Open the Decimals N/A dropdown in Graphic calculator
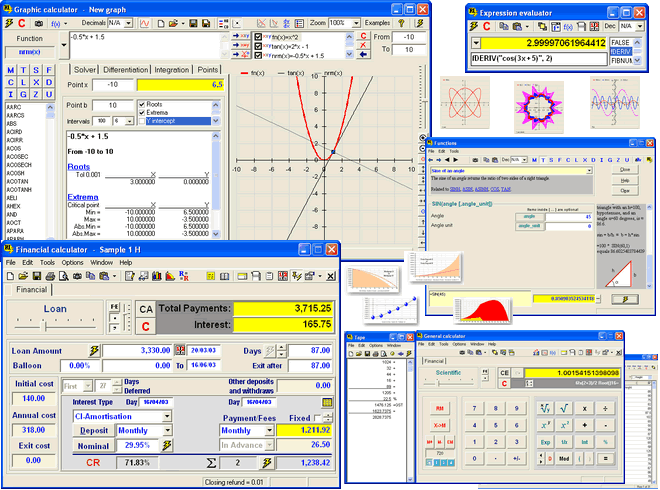The width and height of the screenshot is (660, 490). point(130,21)
